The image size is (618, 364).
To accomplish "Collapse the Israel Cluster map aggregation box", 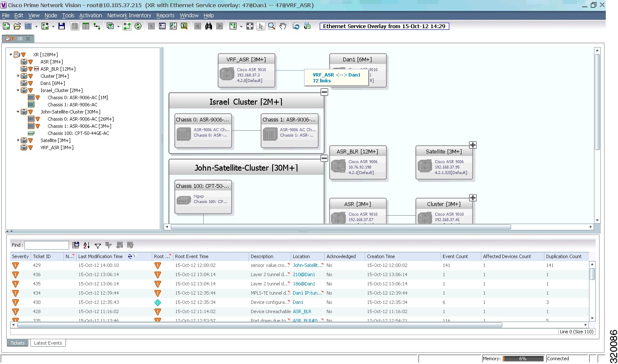I will coord(324,92).
